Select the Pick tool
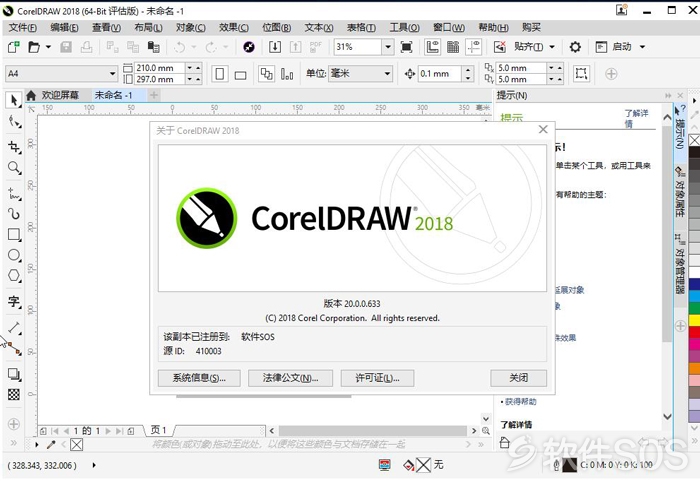The image size is (700, 481). (x=14, y=100)
